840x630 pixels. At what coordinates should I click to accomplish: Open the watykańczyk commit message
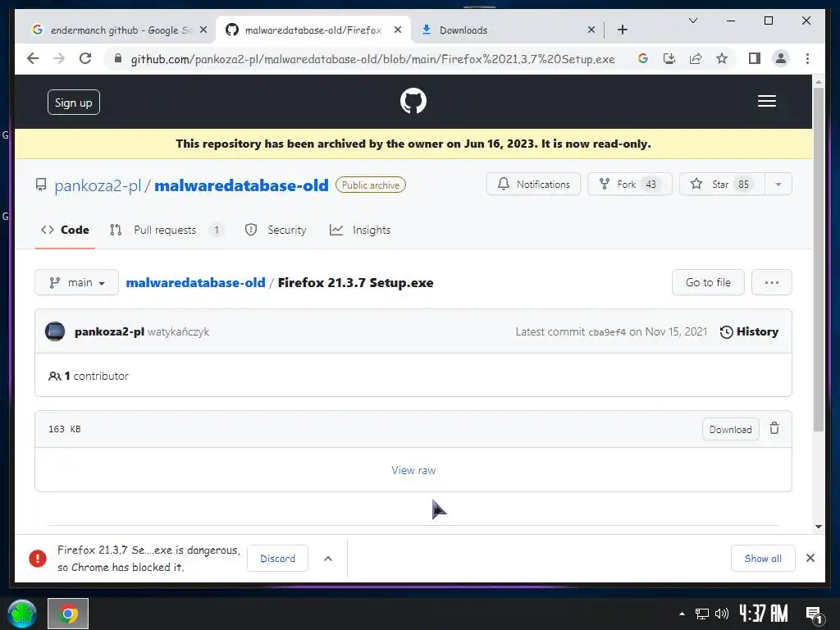pos(178,331)
